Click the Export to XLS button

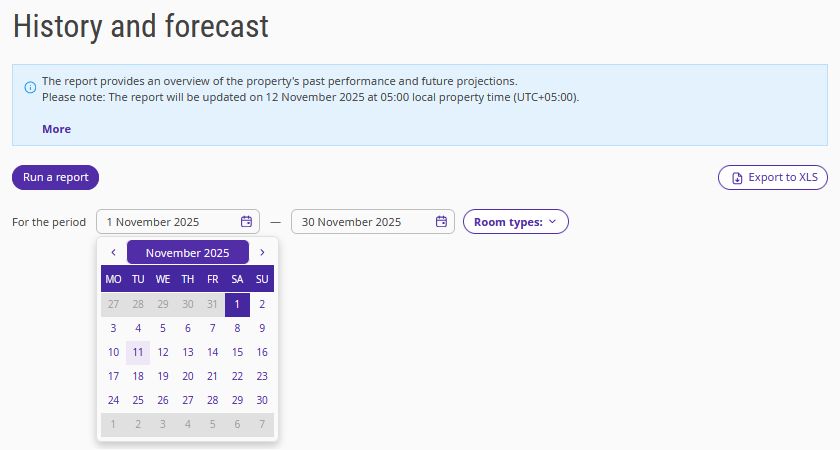coord(772,177)
